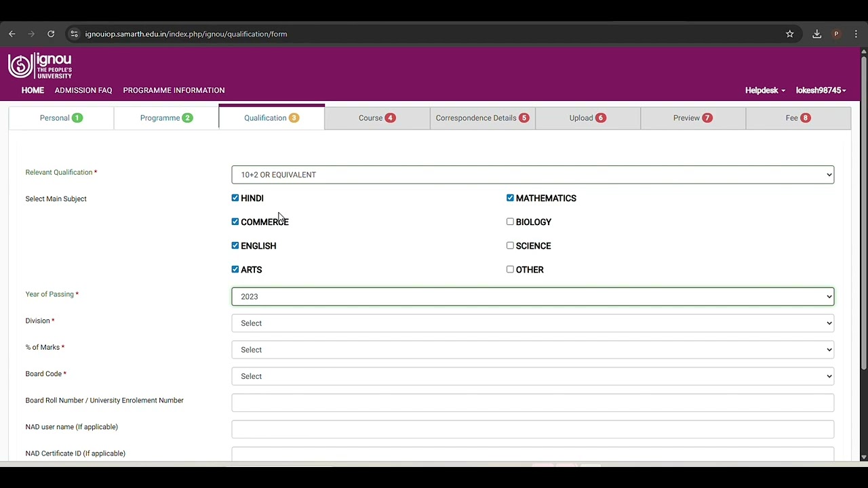868x488 pixels.
Task: Open the Division dropdown
Action: click(532, 323)
